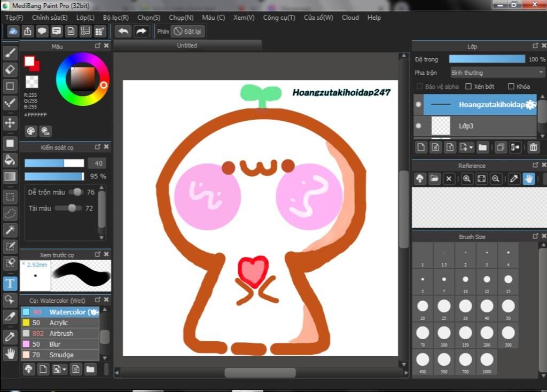Select the Select Pen tool
The height and width of the screenshot is (392, 547).
[x=10, y=246]
